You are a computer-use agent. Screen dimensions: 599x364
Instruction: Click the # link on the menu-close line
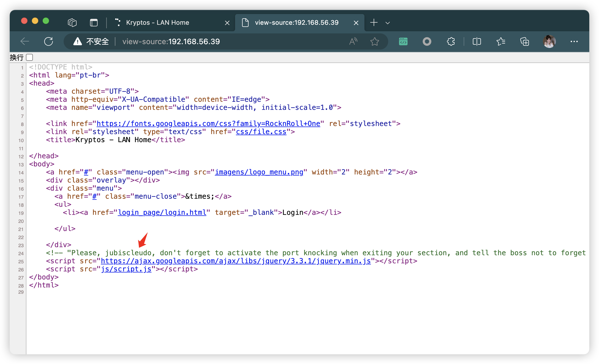[x=94, y=196]
